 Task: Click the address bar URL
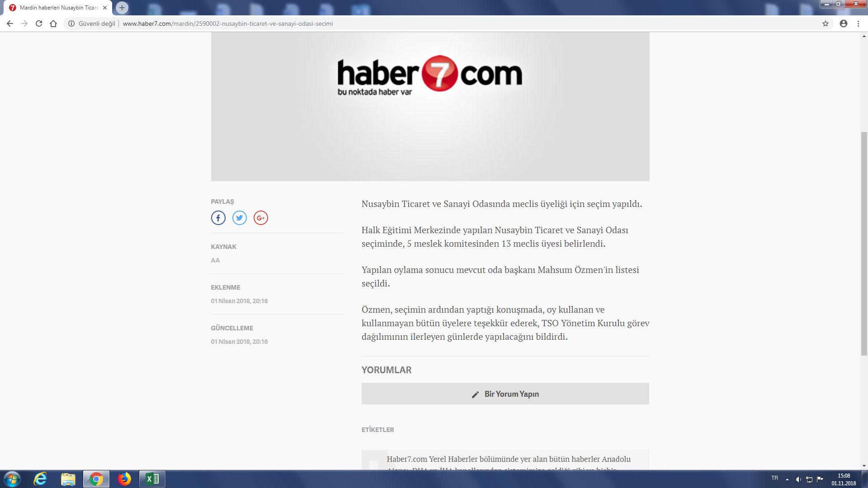coord(228,23)
